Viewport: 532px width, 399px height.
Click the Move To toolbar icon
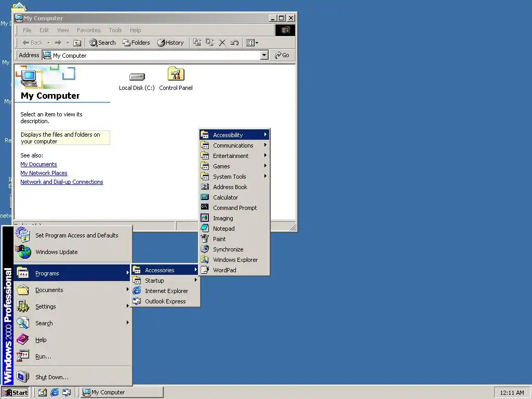tap(197, 43)
